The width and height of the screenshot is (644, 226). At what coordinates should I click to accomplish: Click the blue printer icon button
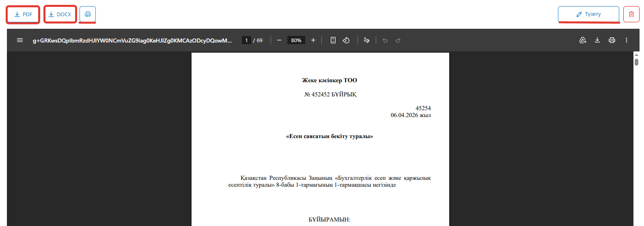click(x=88, y=14)
